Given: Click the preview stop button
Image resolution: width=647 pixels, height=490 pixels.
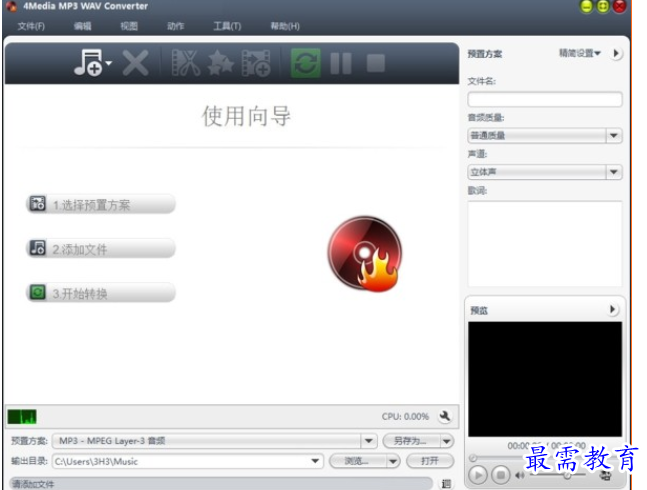Looking at the screenshot, I should coord(501,475).
